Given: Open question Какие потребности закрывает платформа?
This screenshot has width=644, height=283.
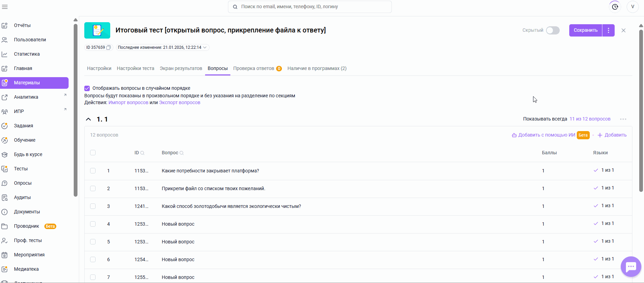Looking at the screenshot, I should click(210, 171).
